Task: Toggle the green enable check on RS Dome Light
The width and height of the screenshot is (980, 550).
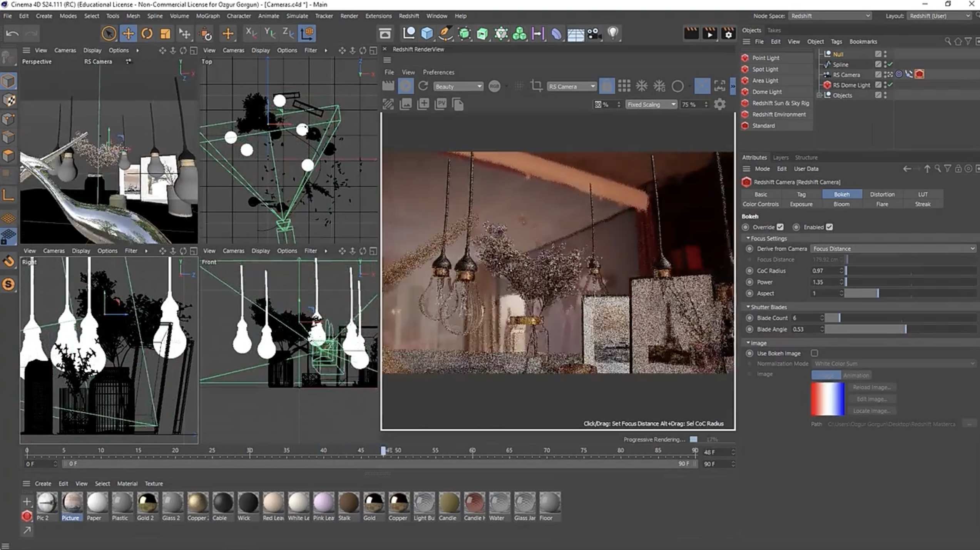Action: pos(890,85)
